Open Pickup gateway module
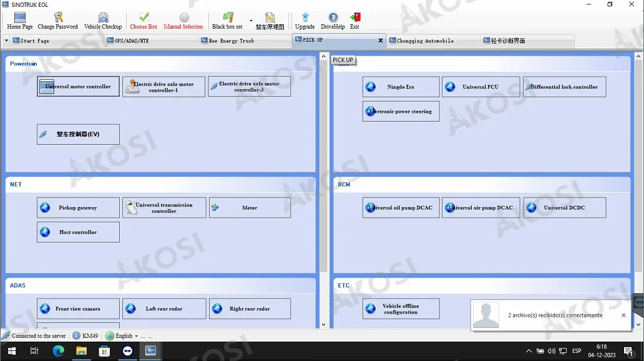 [x=78, y=208]
